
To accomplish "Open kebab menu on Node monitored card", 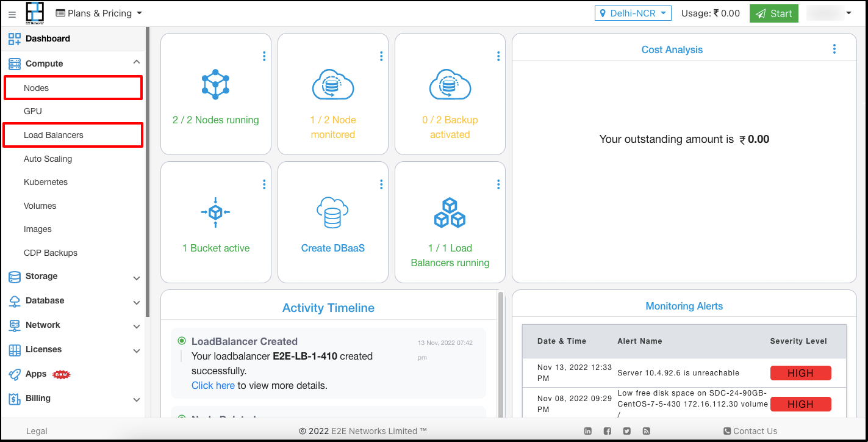I will (x=381, y=56).
